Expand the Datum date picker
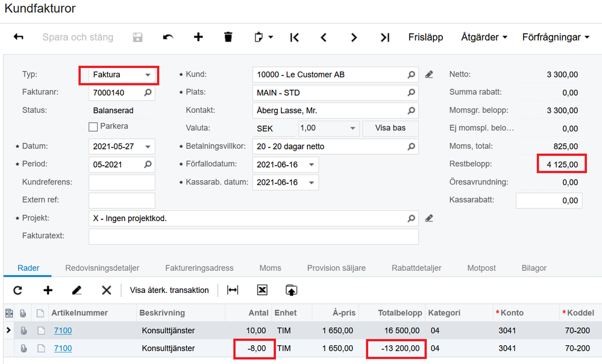 point(148,146)
